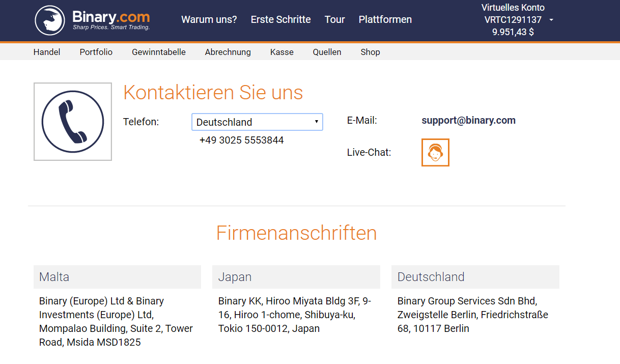This screenshot has width=620, height=364.
Task: Open the Abrechnung page
Action: coord(228,52)
